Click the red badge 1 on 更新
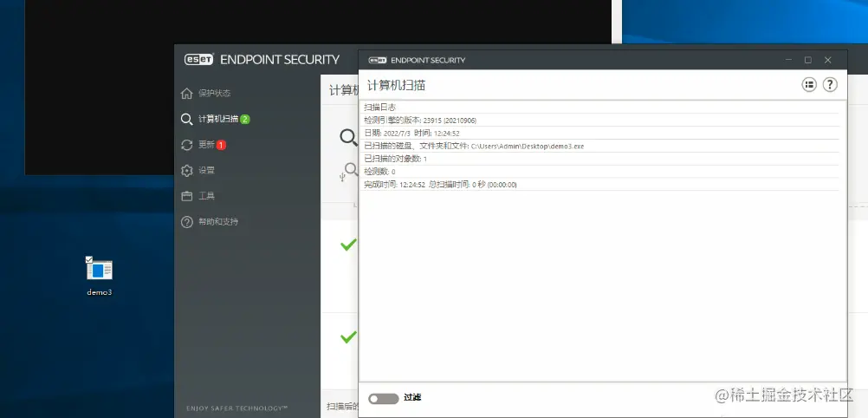Viewport: 868px width, 418px height. point(221,145)
